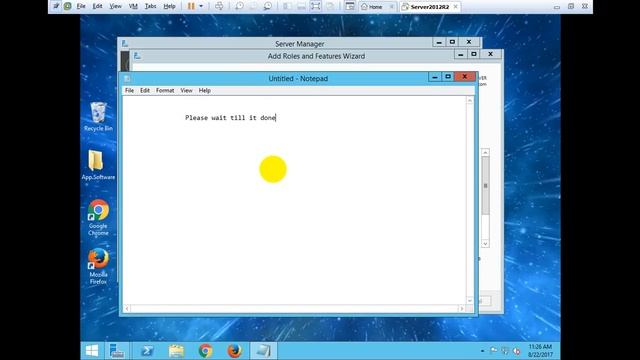Click the Send Ctrl+Alt+Del toolbar icon
Screen dimensions: 640x360
(219, 6)
